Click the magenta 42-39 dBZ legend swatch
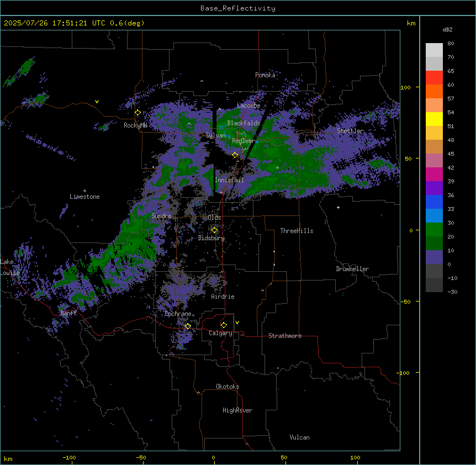Screen dimensions: 476x465 click(434, 175)
